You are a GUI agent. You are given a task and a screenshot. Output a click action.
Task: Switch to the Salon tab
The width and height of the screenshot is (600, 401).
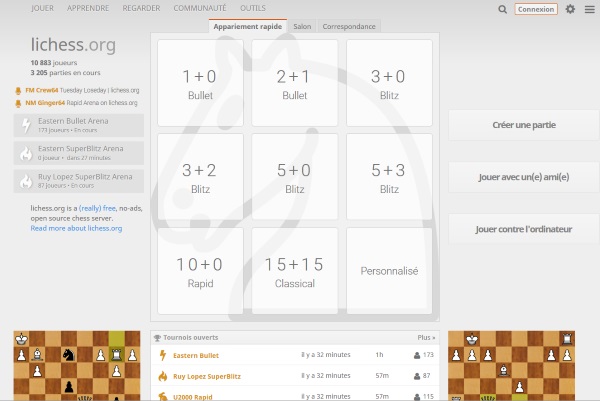click(302, 26)
